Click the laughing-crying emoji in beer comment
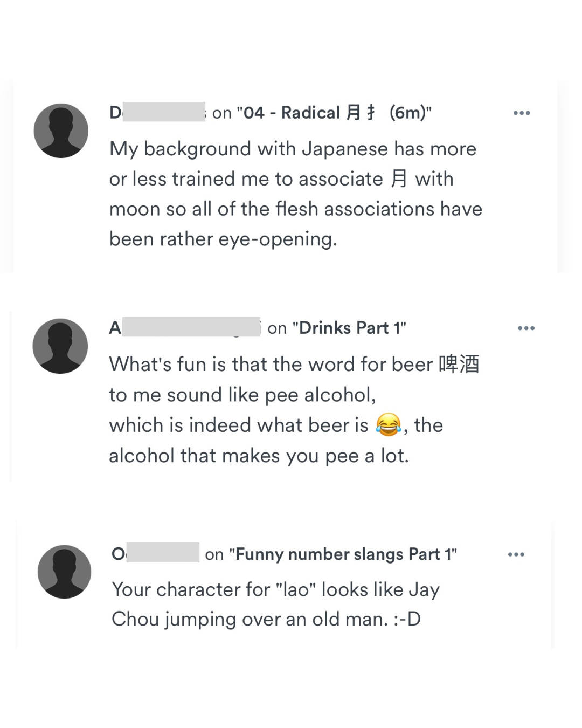The height and width of the screenshot is (728, 582). 389,425
